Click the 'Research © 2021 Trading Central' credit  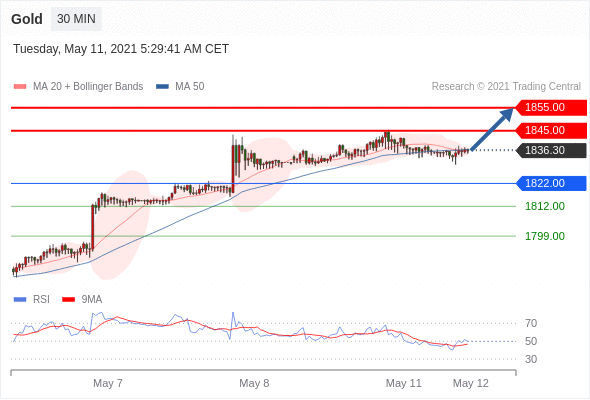pyautogui.click(x=506, y=87)
